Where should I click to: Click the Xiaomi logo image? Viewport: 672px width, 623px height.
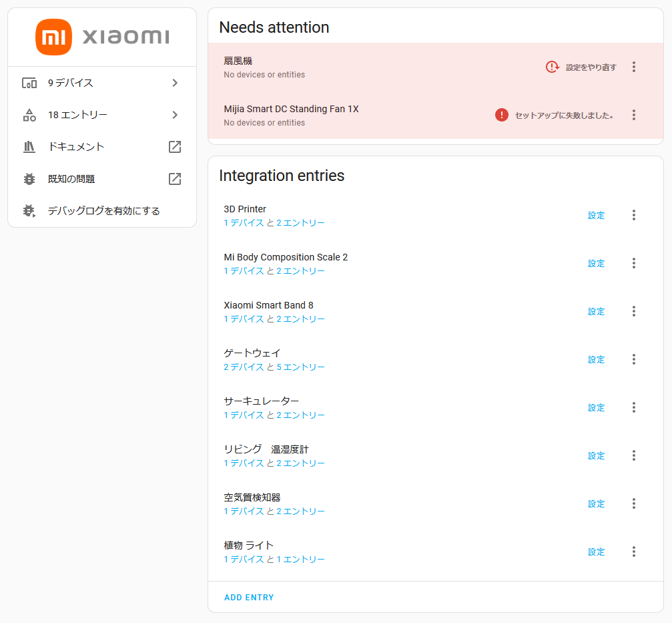pyautogui.click(x=102, y=37)
